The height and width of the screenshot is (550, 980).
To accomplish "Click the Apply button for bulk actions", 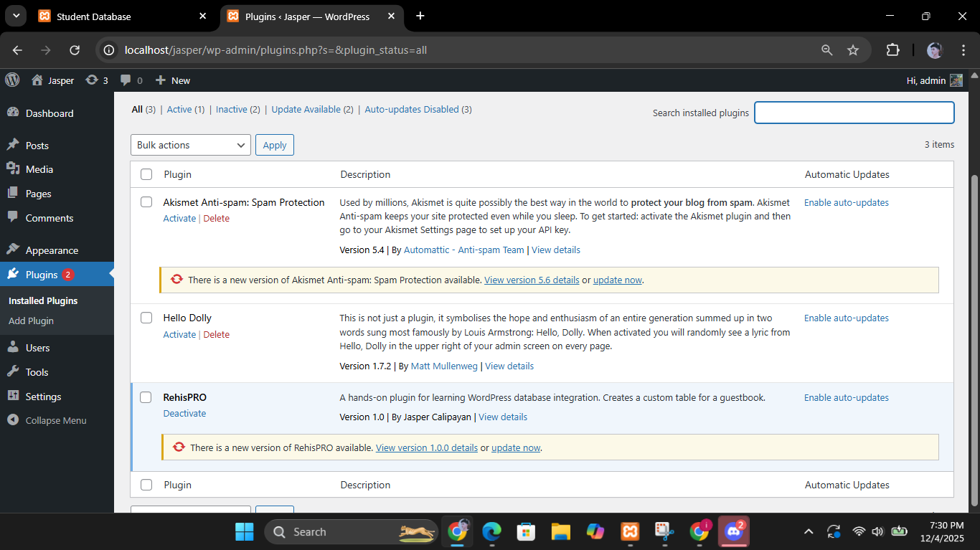I will pyautogui.click(x=274, y=144).
